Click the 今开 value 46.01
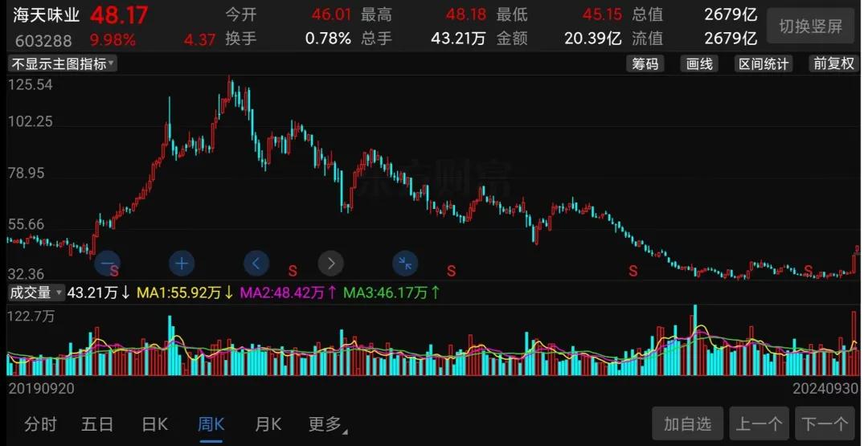The image size is (868, 446). point(331,14)
